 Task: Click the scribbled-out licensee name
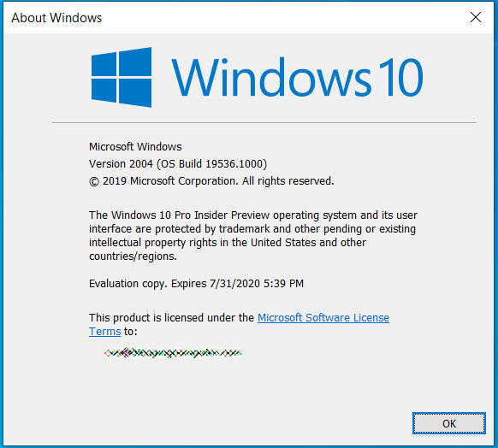[173, 353]
